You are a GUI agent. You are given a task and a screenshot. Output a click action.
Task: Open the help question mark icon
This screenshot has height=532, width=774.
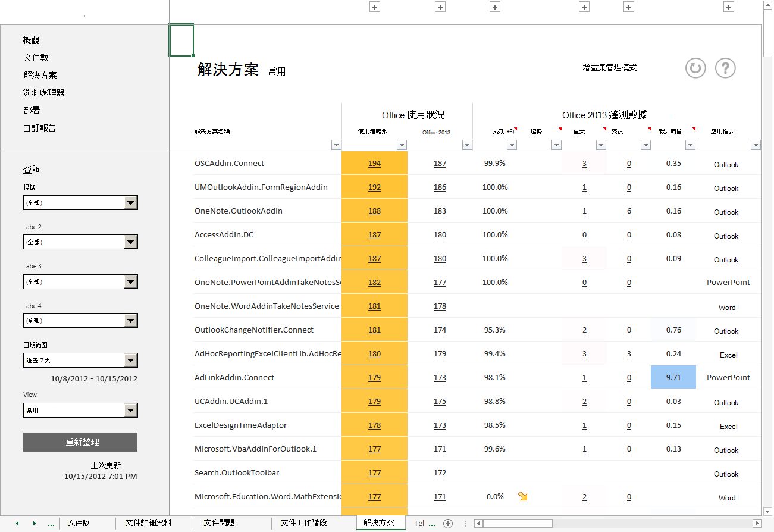coord(725,68)
